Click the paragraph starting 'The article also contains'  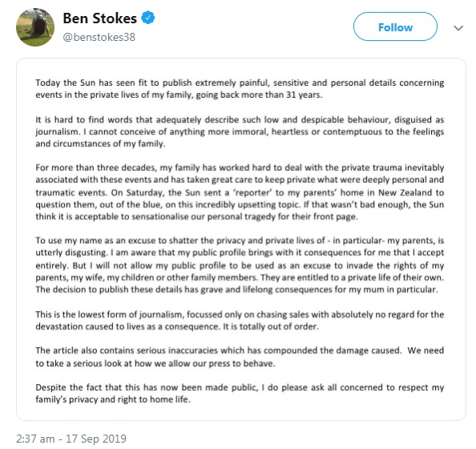click(240, 357)
